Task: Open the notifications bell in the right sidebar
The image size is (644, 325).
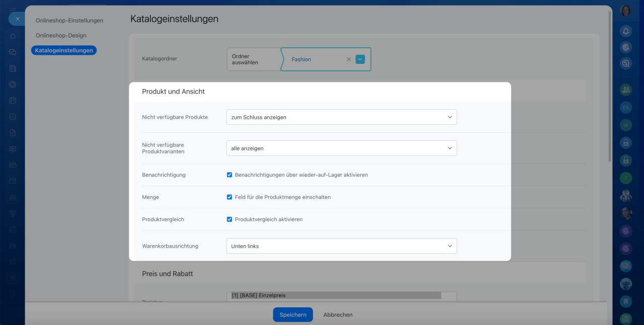Action: pos(626,31)
